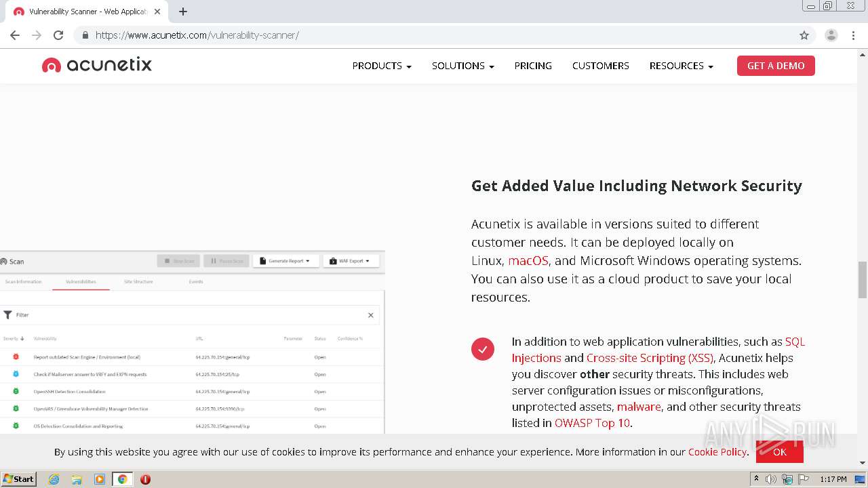Open the red Opera taskbar icon
Screen dimensions: 868x488
coord(145,479)
